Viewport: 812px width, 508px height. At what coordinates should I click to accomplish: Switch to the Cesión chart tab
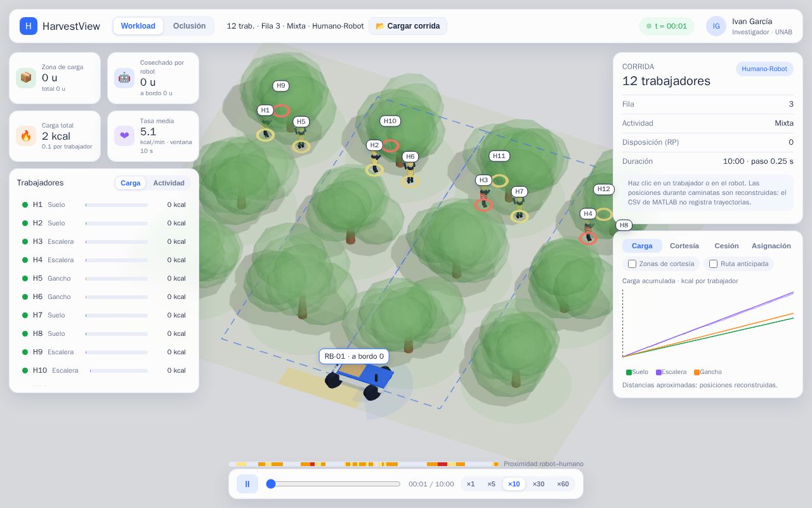[x=726, y=246]
